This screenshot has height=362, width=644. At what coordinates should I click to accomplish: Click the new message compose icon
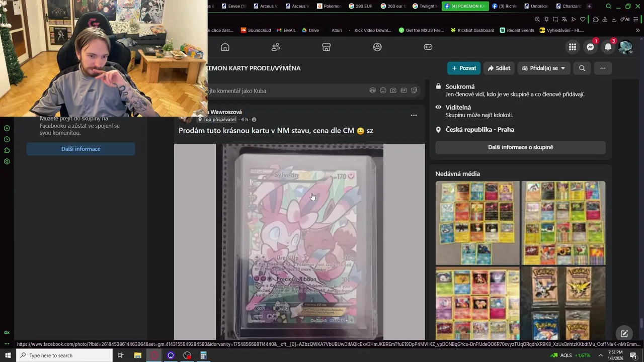[x=624, y=334]
